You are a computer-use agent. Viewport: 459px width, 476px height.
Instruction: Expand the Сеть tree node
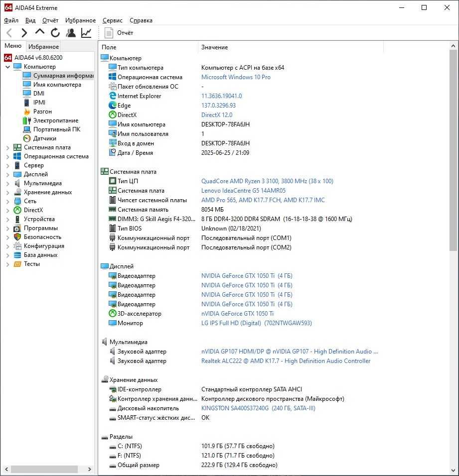8,202
